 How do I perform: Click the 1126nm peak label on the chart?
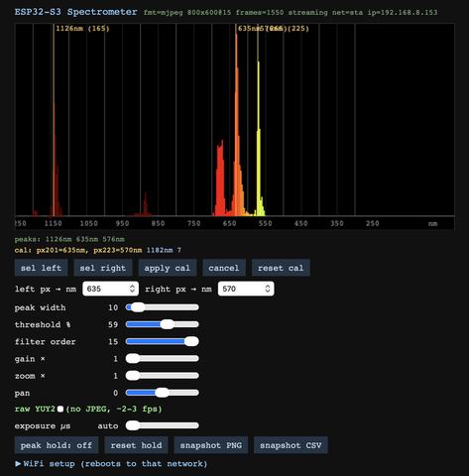[x=82, y=29]
